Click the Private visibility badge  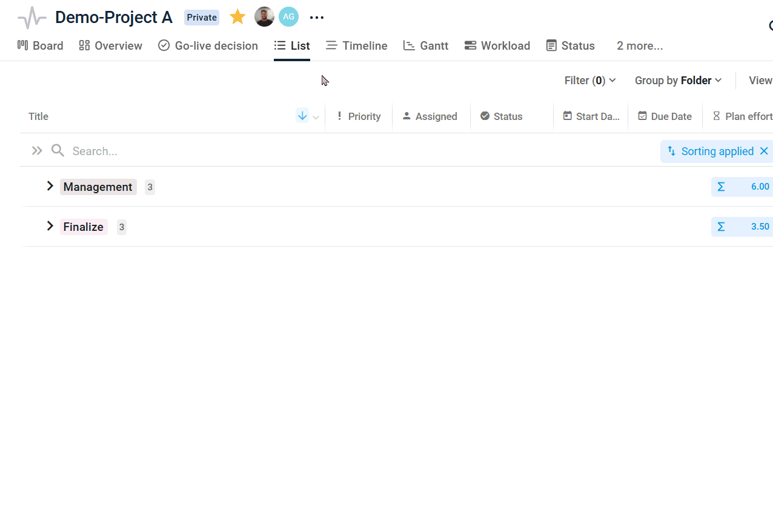[x=202, y=18]
